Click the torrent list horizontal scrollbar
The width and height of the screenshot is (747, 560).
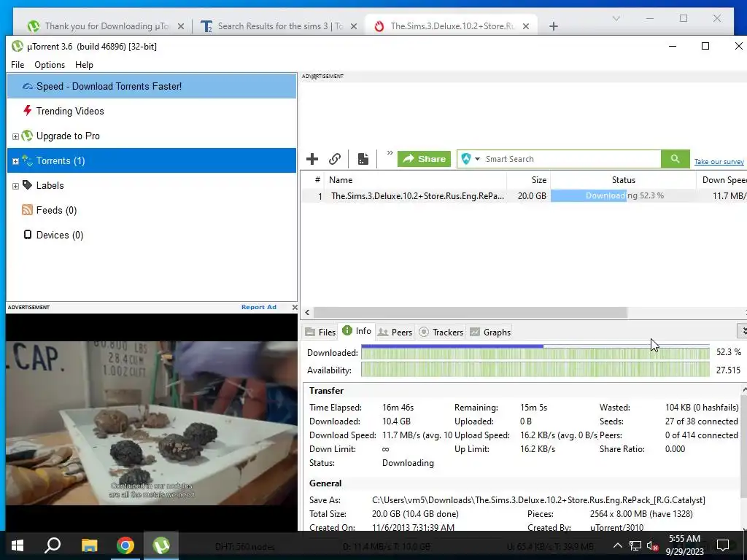coord(471,312)
